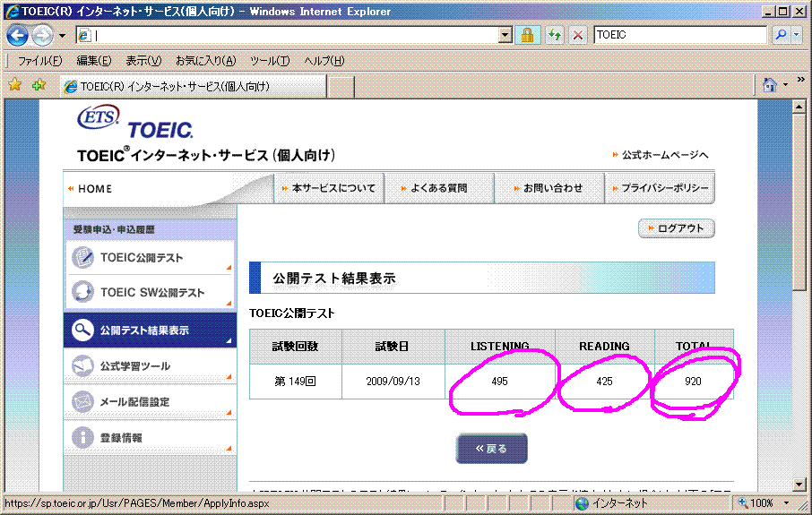
Task: Open the ツール(T) menu
Action: [269, 61]
